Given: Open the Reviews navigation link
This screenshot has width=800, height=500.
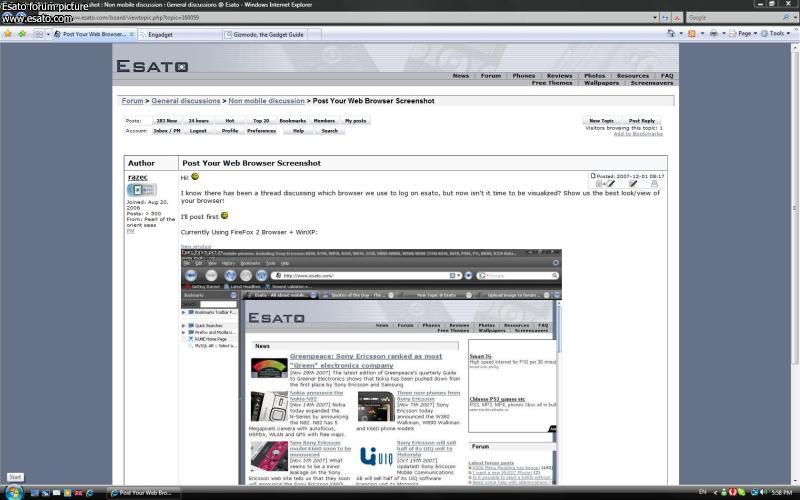Looking at the screenshot, I should tap(559, 76).
